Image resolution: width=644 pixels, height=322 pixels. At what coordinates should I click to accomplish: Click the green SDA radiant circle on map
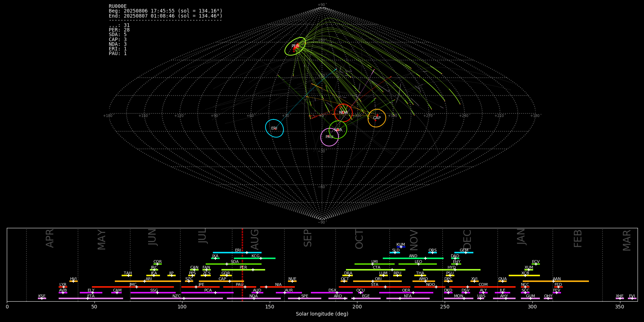tap(338, 130)
